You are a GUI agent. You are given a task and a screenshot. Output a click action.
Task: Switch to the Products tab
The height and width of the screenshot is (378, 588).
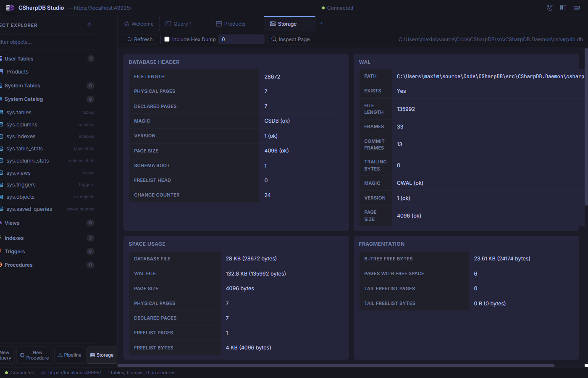pos(231,24)
